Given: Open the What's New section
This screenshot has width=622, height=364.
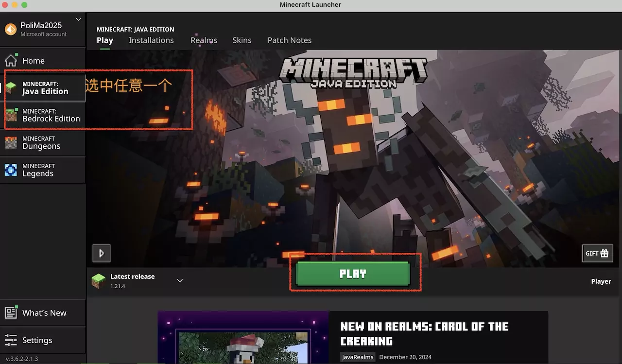Looking at the screenshot, I should (43, 312).
